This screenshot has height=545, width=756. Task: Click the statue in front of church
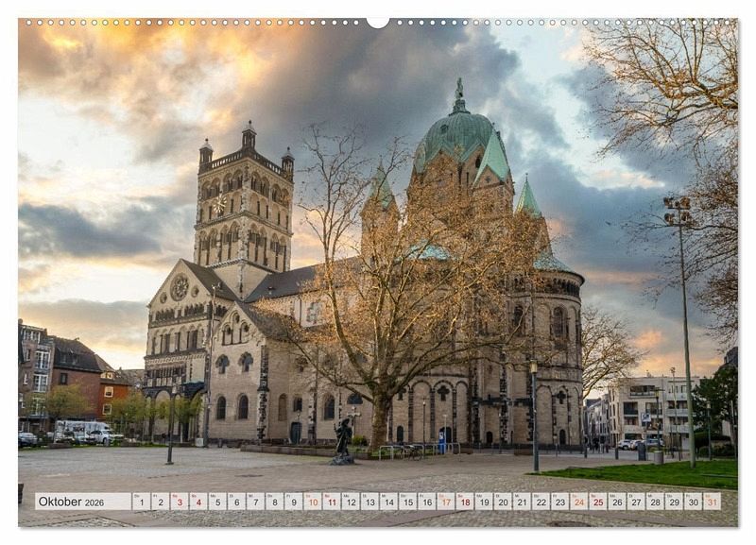[x=343, y=441]
